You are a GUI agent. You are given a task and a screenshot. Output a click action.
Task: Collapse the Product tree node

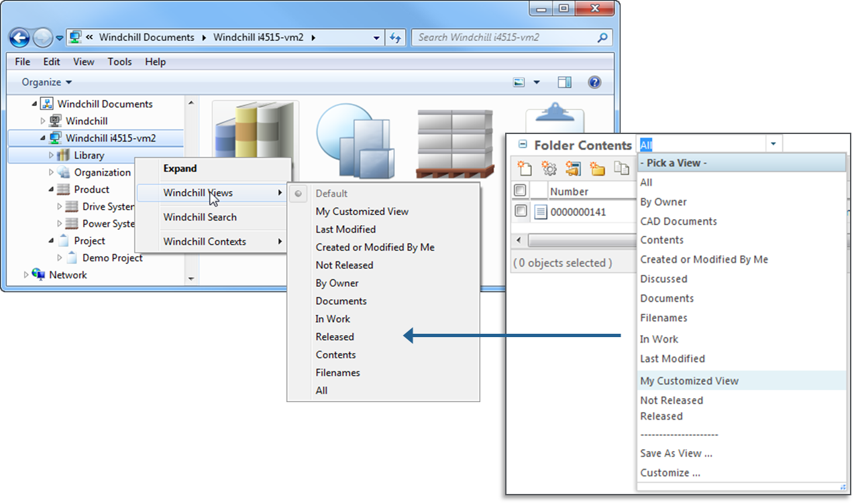tap(52, 190)
